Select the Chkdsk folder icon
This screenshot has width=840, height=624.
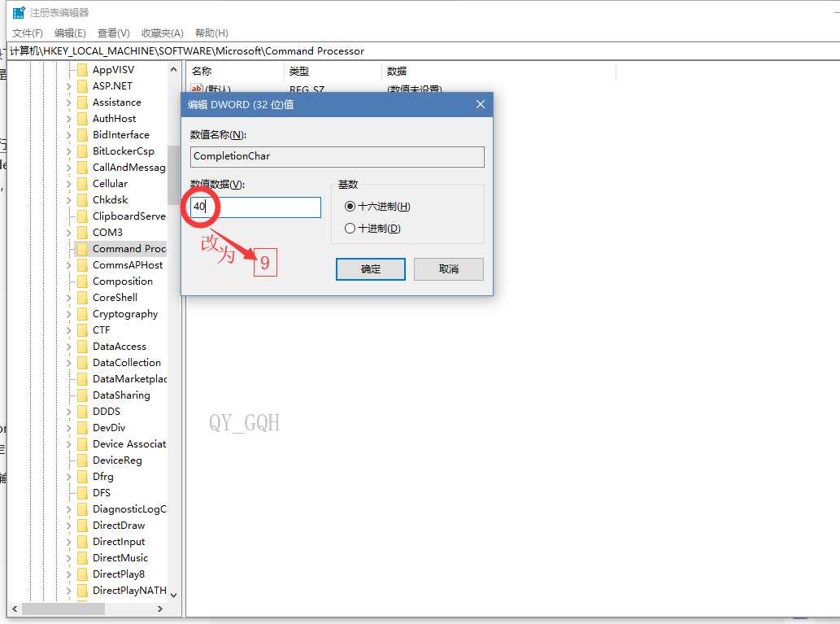click(82, 200)
